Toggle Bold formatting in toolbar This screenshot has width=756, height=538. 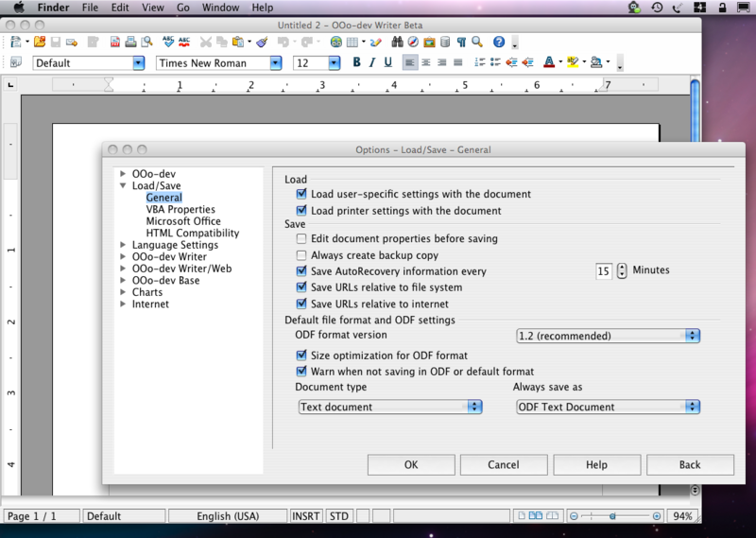pyautogui.click(x=357, y=63)
